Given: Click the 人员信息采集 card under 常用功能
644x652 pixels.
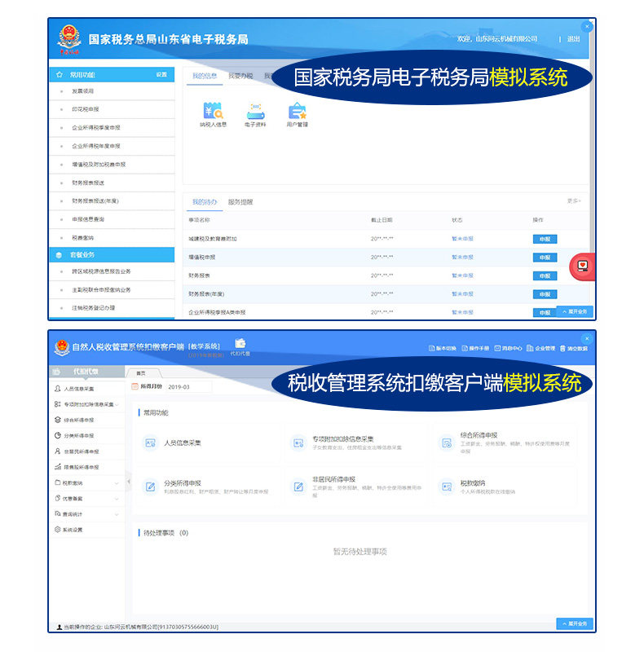Looking at the screenshot, I should point(208,443).
